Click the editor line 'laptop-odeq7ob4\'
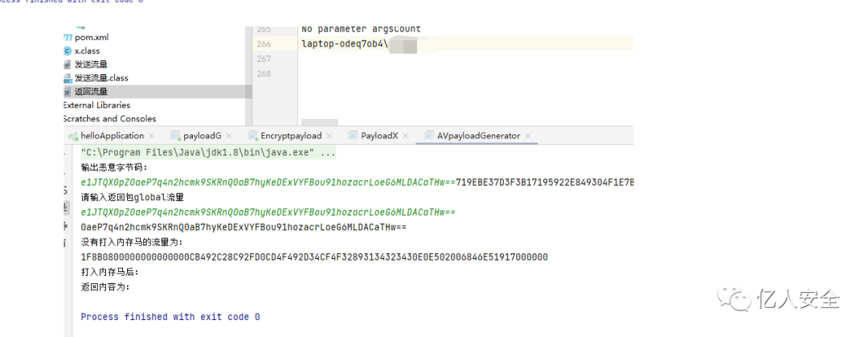868x337 pixels. 345,43
